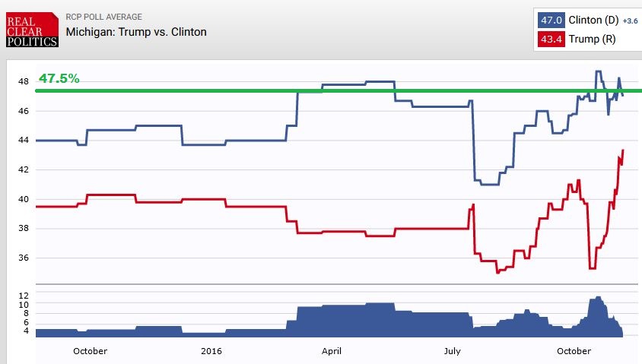Click the 'RCP POLL AVERAGE' heading

pyautogui.click(x=103, y=17)
